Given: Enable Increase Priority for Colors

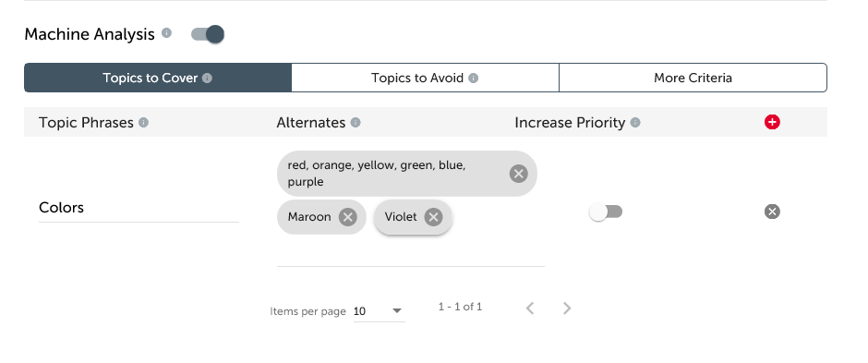Looking at the screenshot, I should click(x=606, y=212).
